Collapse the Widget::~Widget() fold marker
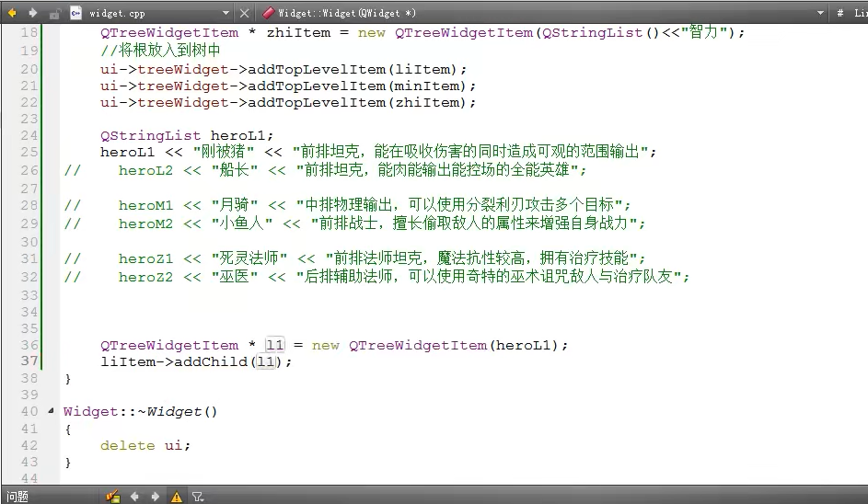Viewport: 868px width, 504px height. coord(51,411)
